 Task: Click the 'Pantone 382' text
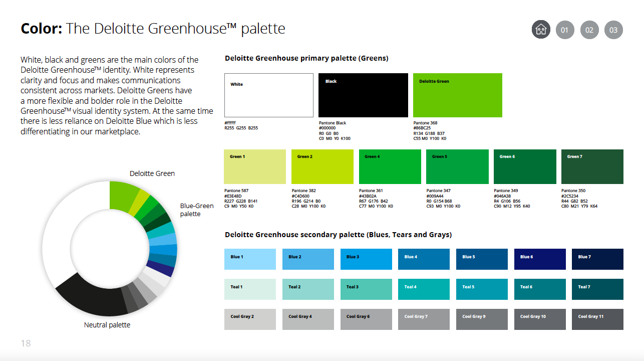point(303,191)
